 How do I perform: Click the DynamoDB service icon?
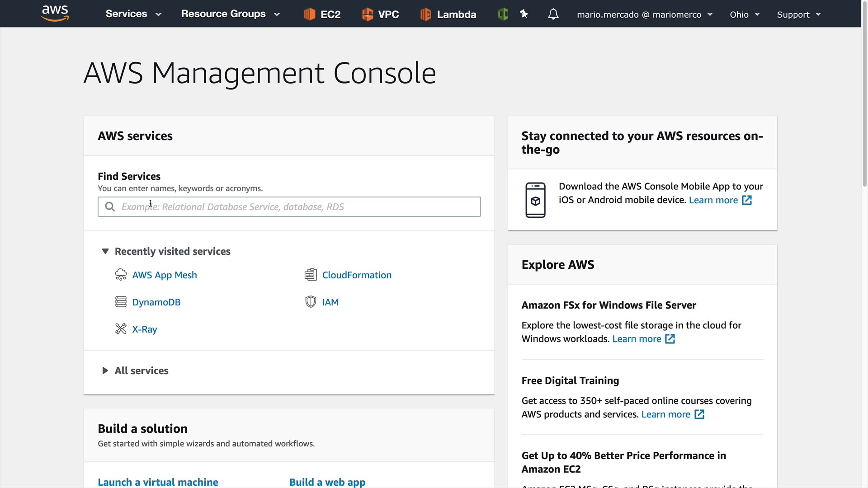[121, 302]
